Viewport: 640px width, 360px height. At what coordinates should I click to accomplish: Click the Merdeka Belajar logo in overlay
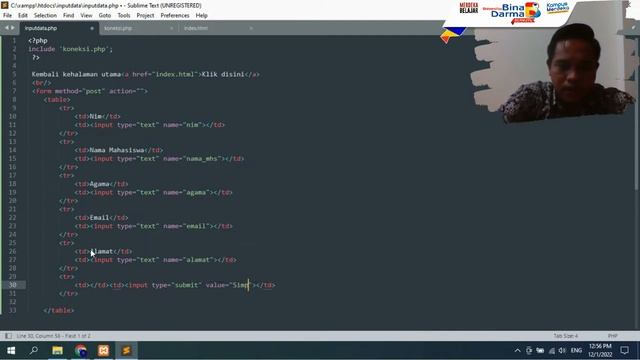[x=469, y=8]
